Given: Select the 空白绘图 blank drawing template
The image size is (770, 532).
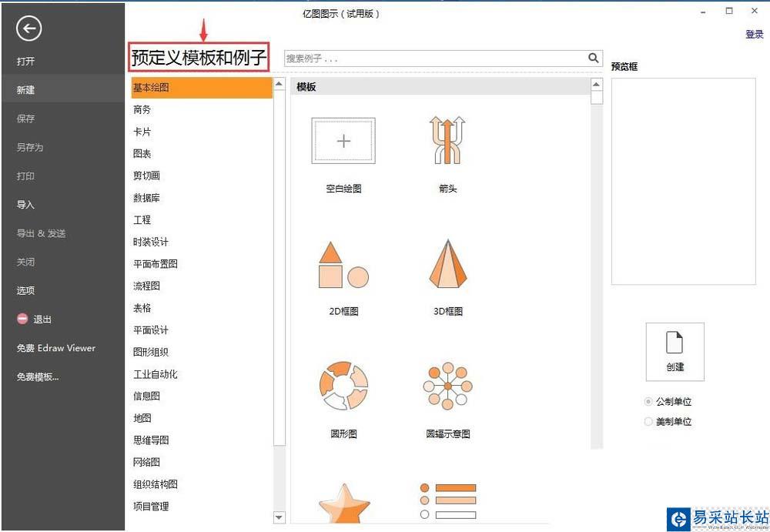Looking at the screenshot, I should click(x=343, y=140).
